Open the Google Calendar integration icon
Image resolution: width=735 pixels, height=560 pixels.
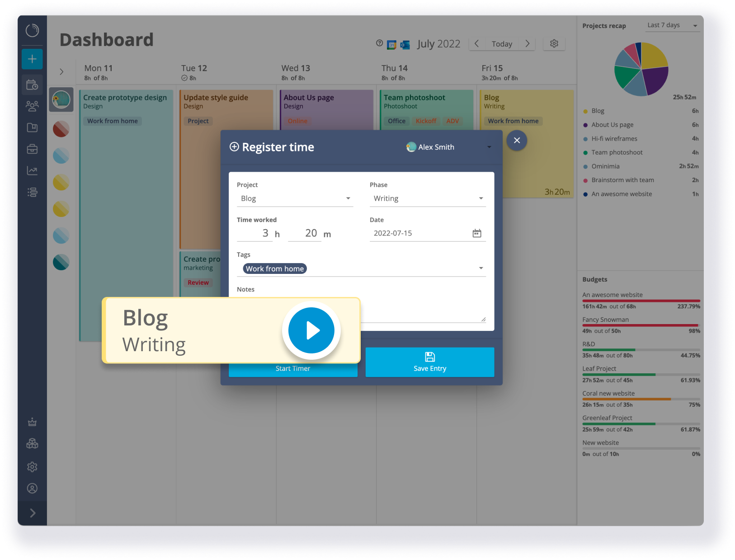tap(391, 44)
